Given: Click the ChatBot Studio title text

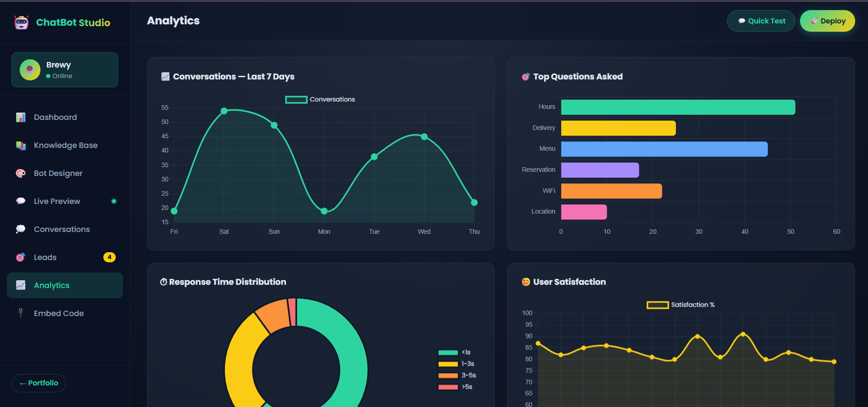Looking at the screenshot, I should [73, 23].
